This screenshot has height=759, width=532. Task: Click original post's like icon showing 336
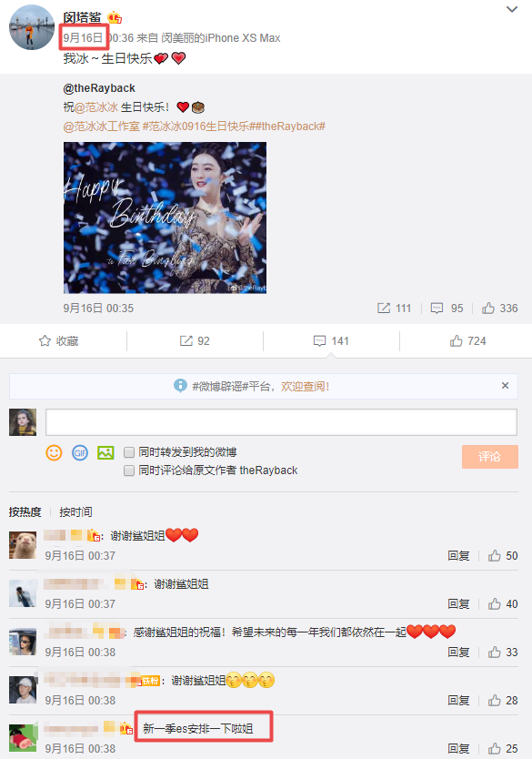pos(488,308)
